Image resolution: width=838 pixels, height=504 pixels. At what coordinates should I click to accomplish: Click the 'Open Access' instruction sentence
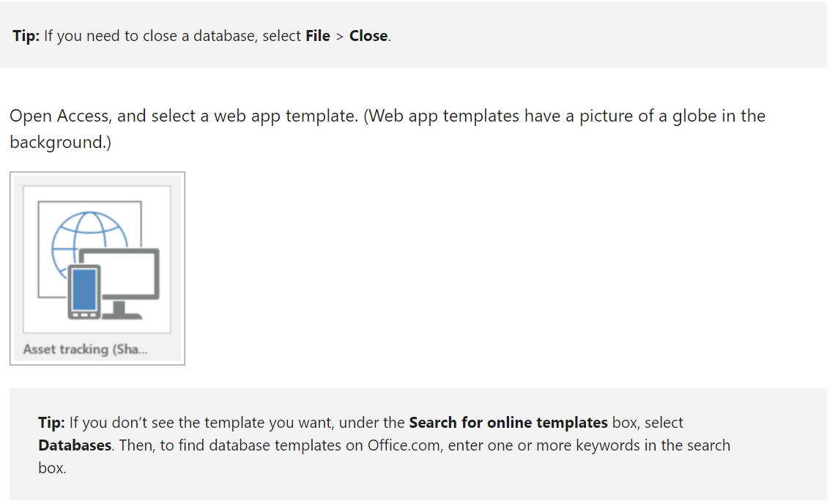coord(388,129)
